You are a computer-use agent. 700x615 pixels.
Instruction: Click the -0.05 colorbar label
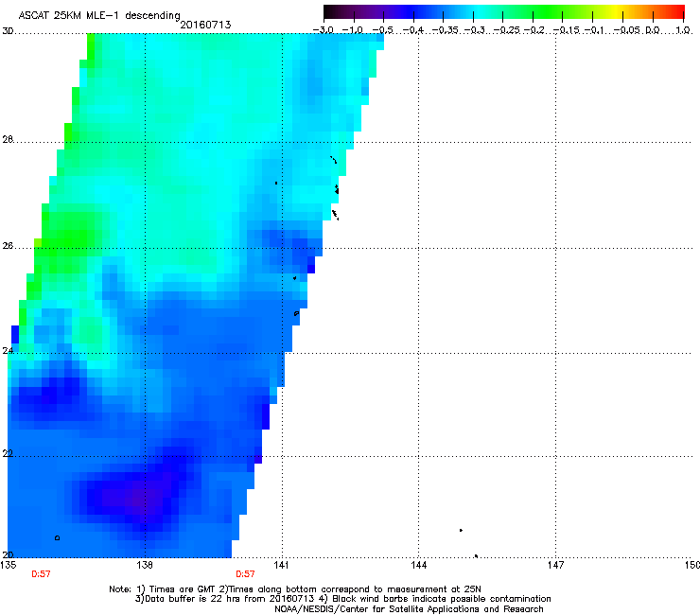pyautogui.click(x=627, y=30)
